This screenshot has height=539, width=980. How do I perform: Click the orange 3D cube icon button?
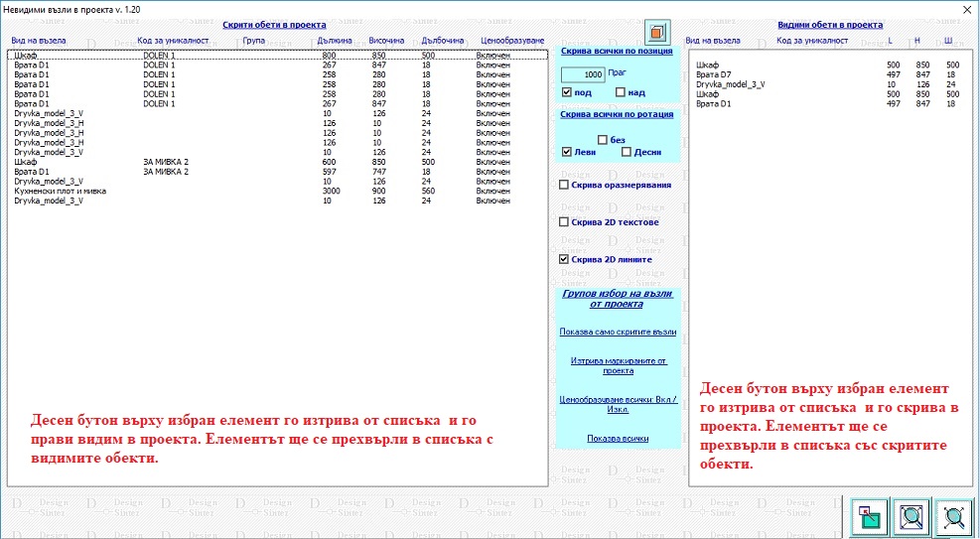coord(657,31)
